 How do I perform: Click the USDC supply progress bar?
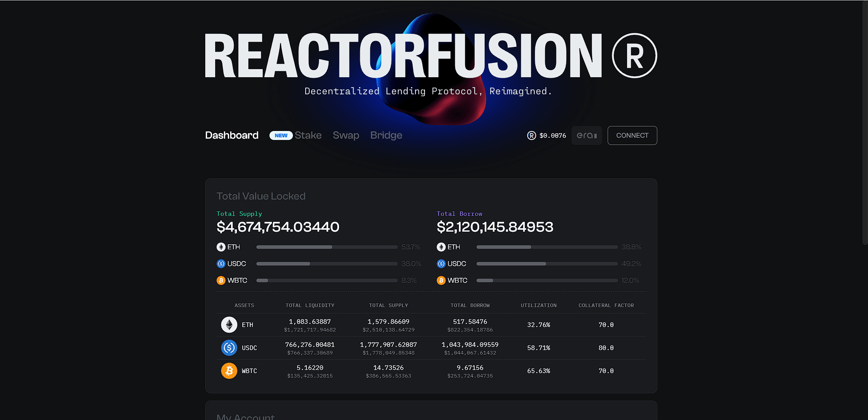[x=327, y=264]
